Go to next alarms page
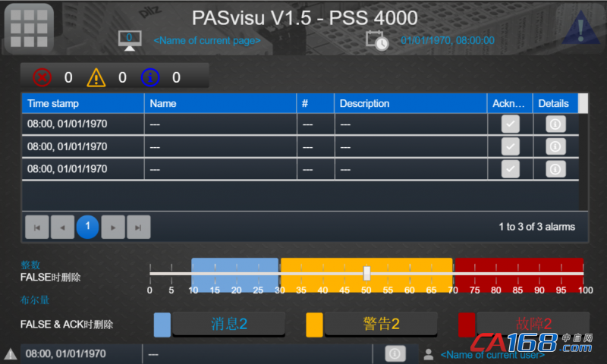 [113, 227]
